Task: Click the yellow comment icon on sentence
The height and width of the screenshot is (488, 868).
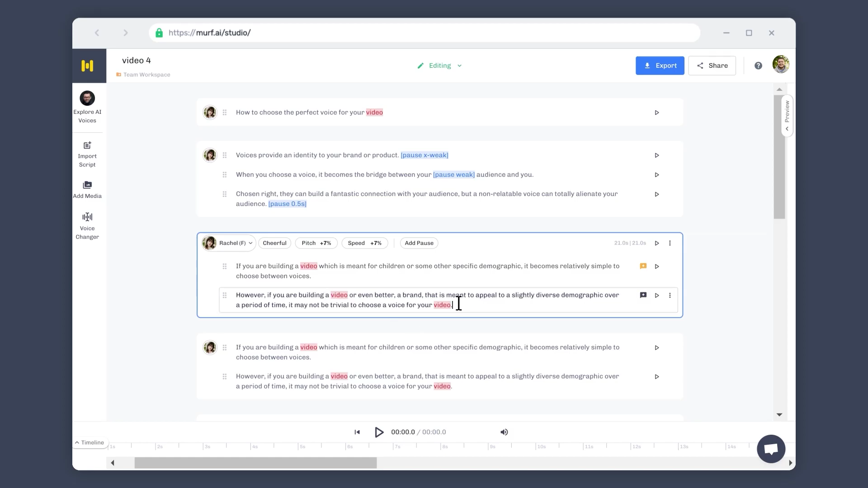Action: pyautogui.click(x=643, y=266)
